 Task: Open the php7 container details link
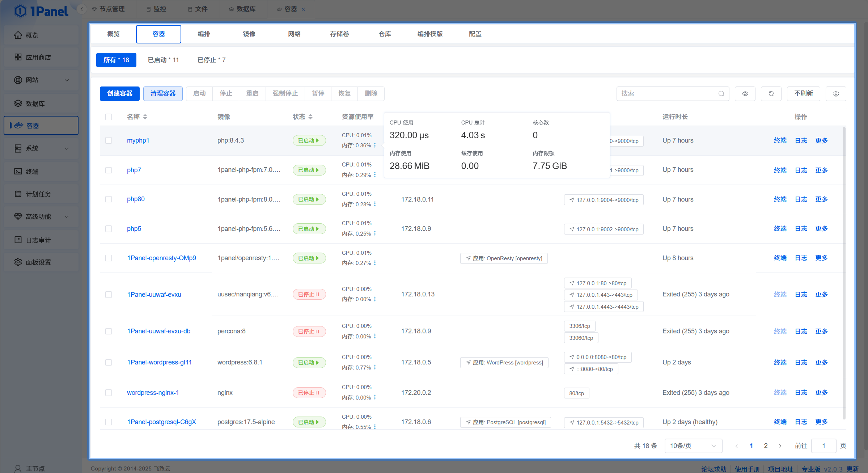(134, 170)
